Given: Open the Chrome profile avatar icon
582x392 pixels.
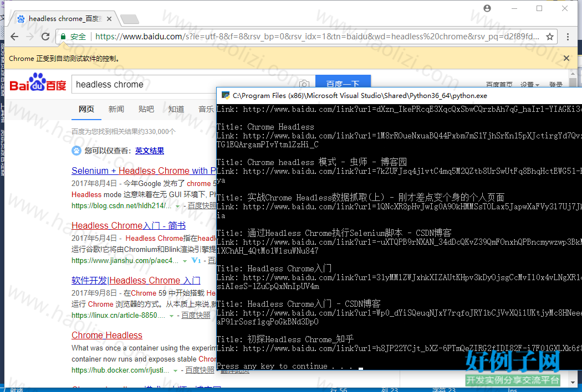Looking at the screenshot, I should point(487,8).
